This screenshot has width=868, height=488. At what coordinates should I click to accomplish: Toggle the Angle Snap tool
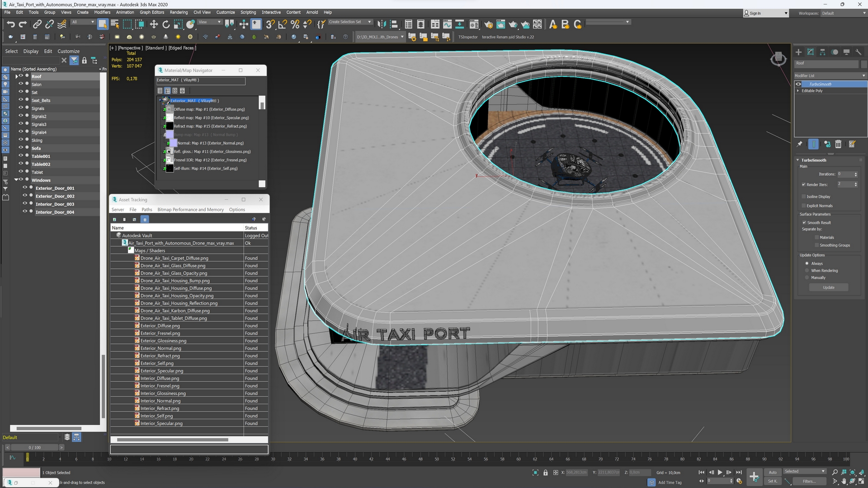pyautogui.click(x=283, y=24)
